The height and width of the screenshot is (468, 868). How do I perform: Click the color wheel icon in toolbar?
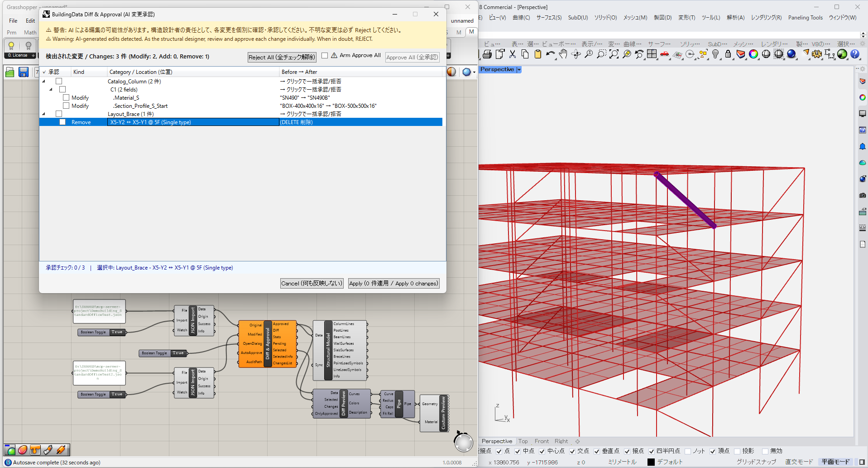click(753, 54)
